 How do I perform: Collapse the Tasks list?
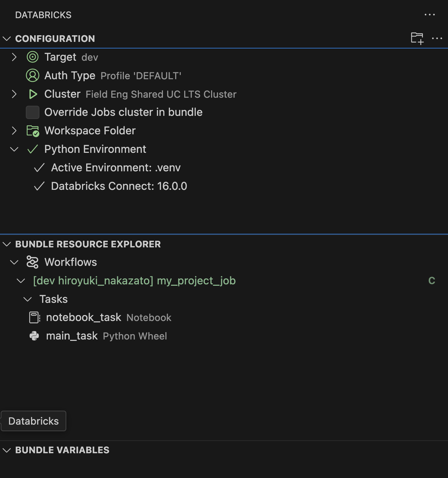click(x=27, y=299)
